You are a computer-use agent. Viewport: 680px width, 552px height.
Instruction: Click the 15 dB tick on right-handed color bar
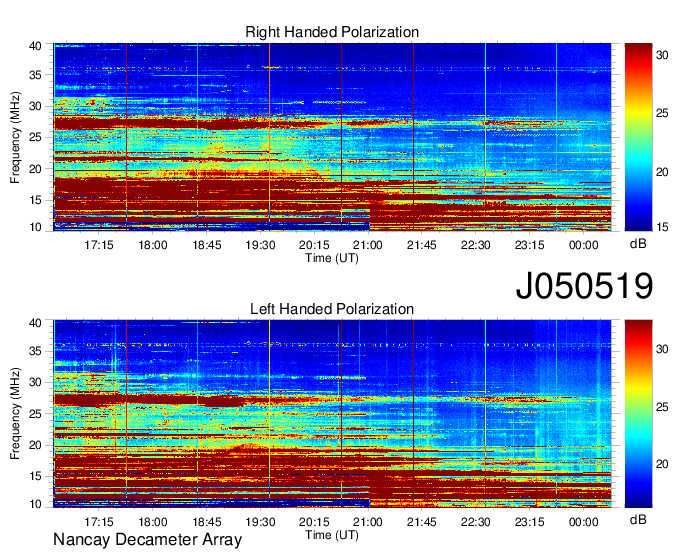(662, 227)
